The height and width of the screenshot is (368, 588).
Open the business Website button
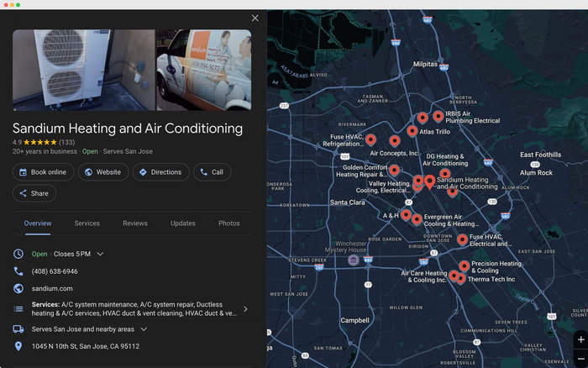[x=103, y=172]
